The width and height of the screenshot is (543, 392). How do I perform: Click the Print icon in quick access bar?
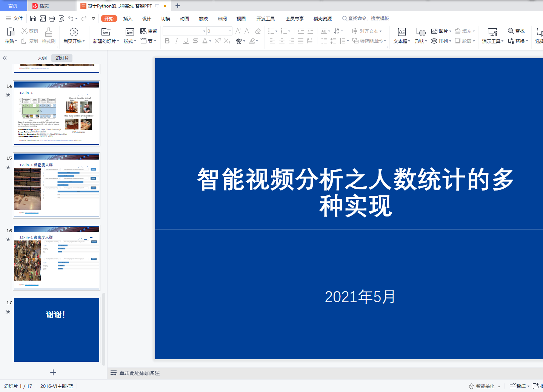point(52,18)
